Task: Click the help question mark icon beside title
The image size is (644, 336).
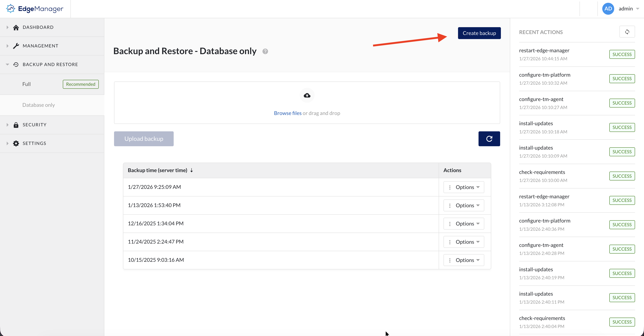Action: pos(265,51)
